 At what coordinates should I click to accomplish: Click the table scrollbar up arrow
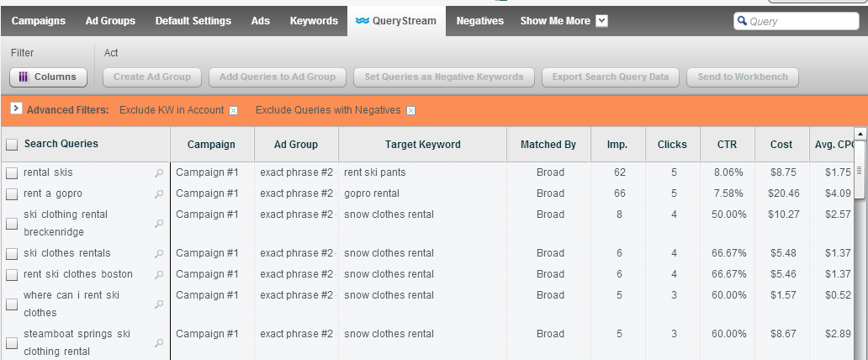click(860, 134)
